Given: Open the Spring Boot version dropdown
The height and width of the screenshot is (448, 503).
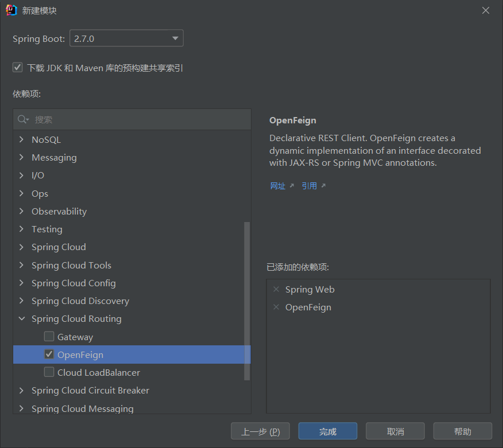Looking at the screenshot, I should click(x=175, y=38).
